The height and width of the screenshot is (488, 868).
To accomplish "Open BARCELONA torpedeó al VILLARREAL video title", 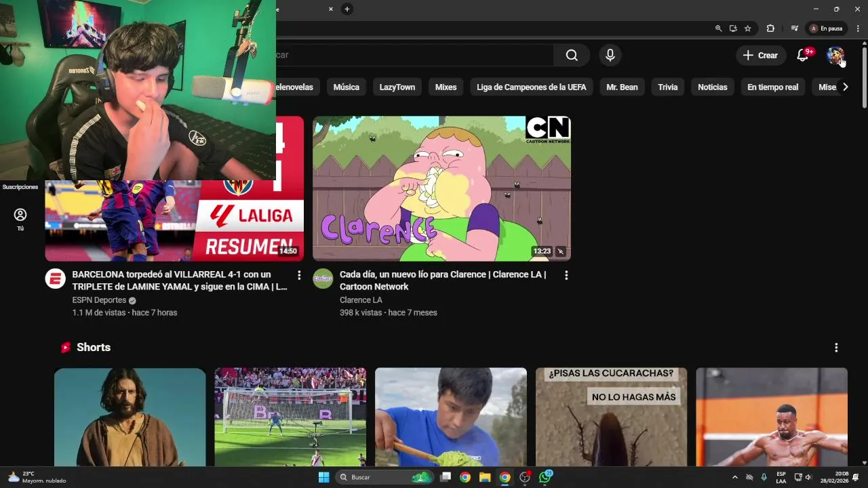I will click(180, 281).
